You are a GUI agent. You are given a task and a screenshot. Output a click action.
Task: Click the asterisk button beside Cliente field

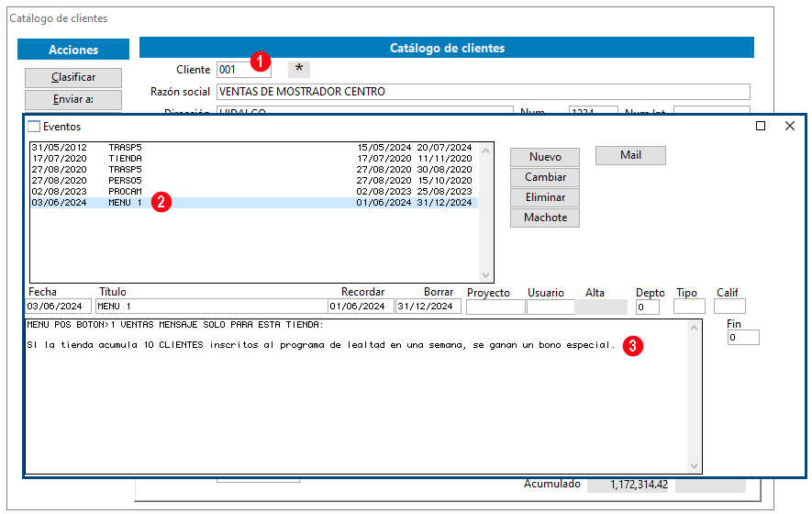[299, 69]
